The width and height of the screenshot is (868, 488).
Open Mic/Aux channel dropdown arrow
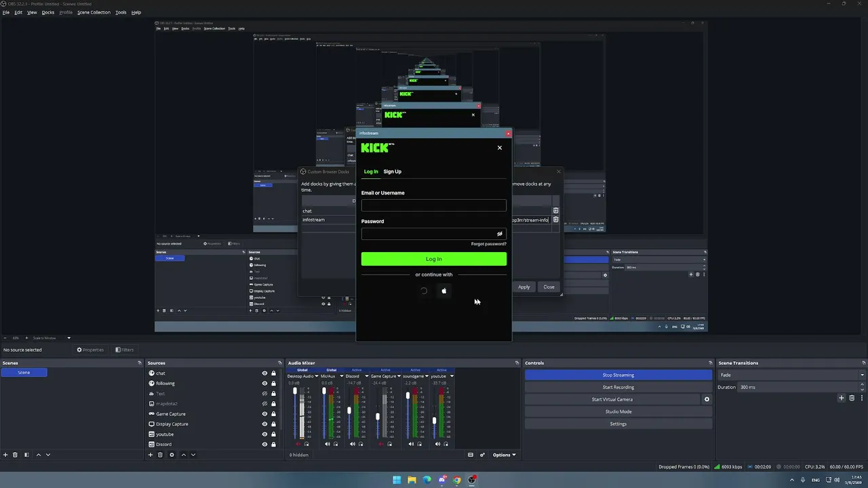click(341, 376)
